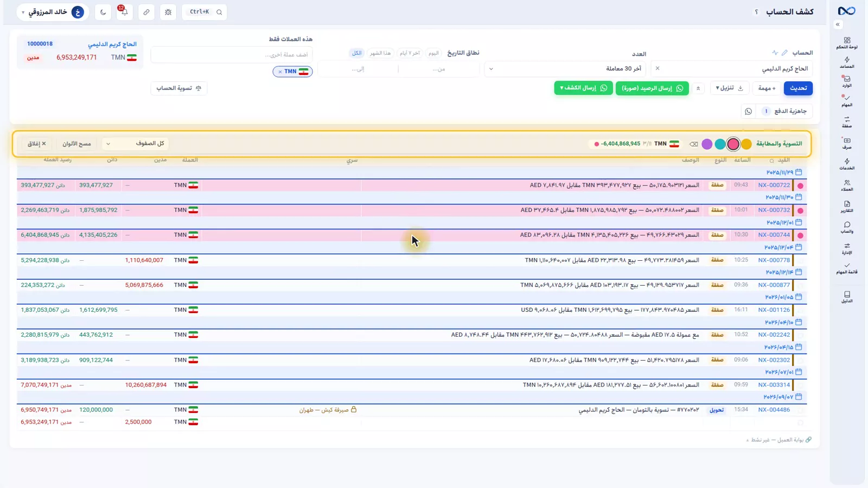This screenshot has width=868, height=488.
Task: Toggle dark mode moon icon
Action: point(103,12)
